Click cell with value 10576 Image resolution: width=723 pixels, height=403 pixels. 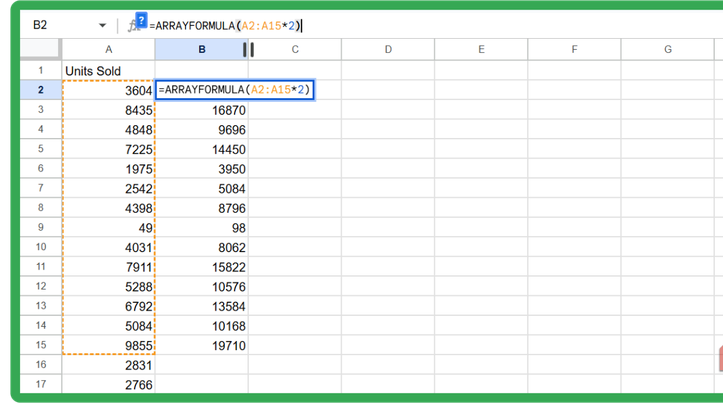(x=201, y=286)
